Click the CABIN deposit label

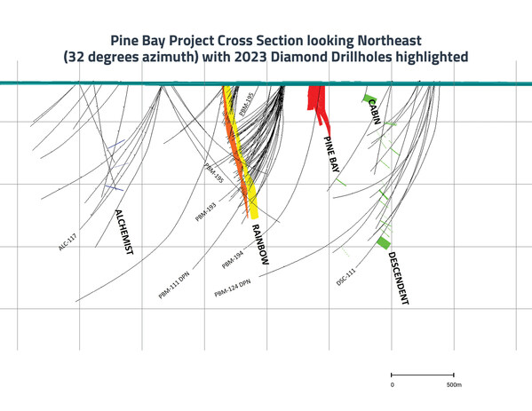pyautogui.click(x=374, y=112)
